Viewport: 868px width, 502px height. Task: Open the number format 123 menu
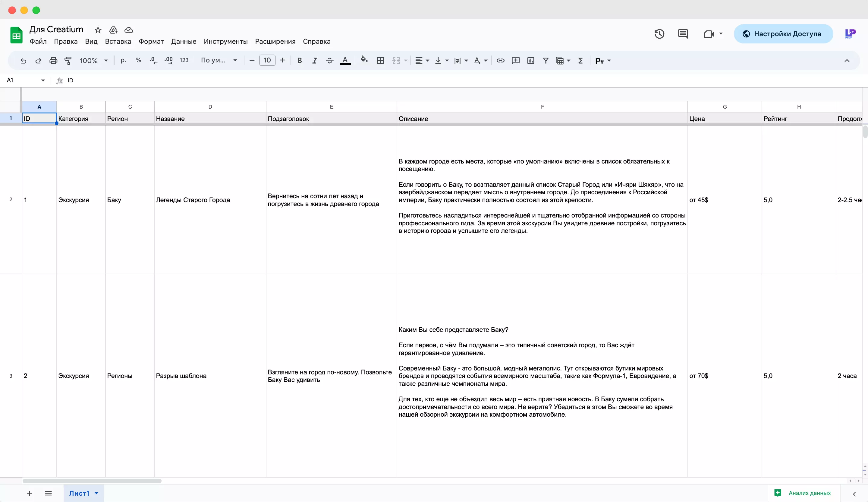184,60
